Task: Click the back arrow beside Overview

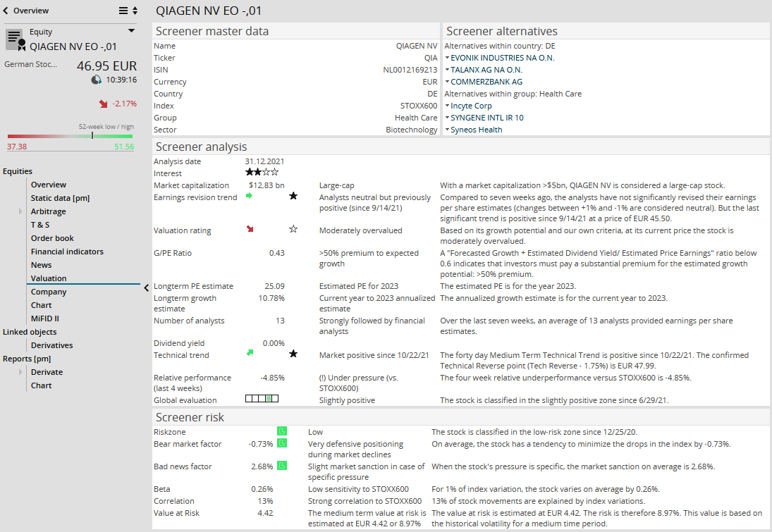Action: (6, 11)
